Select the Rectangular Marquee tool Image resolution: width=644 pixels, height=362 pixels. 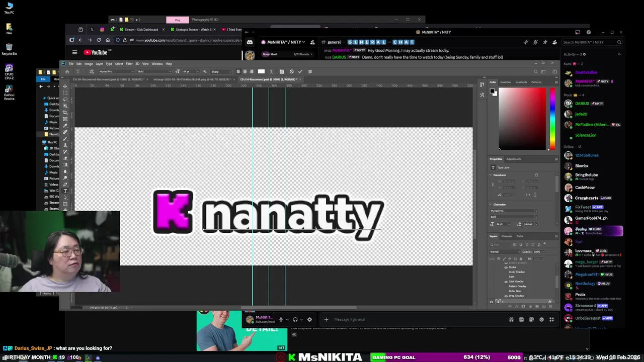point(65,93)
